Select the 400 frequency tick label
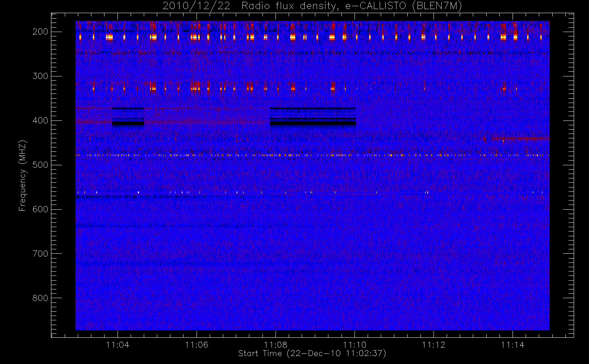The width and height of the screenshot is (589, 364). (x=40, y=120)
